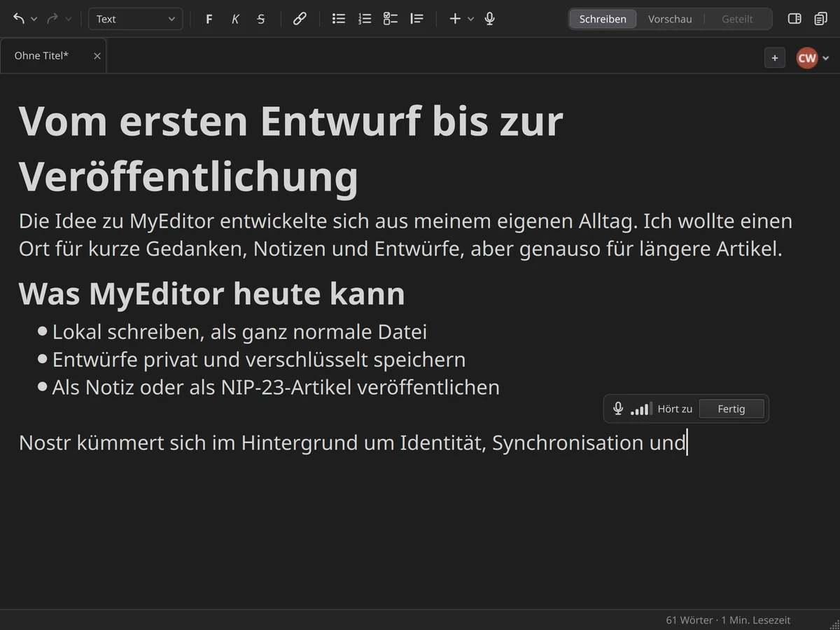This screenshot has width=840, height=630.
Task: Click the paragraph beginning Die Idee zu MyEditor
Action: pyautogui.click(x=405, y=234)
